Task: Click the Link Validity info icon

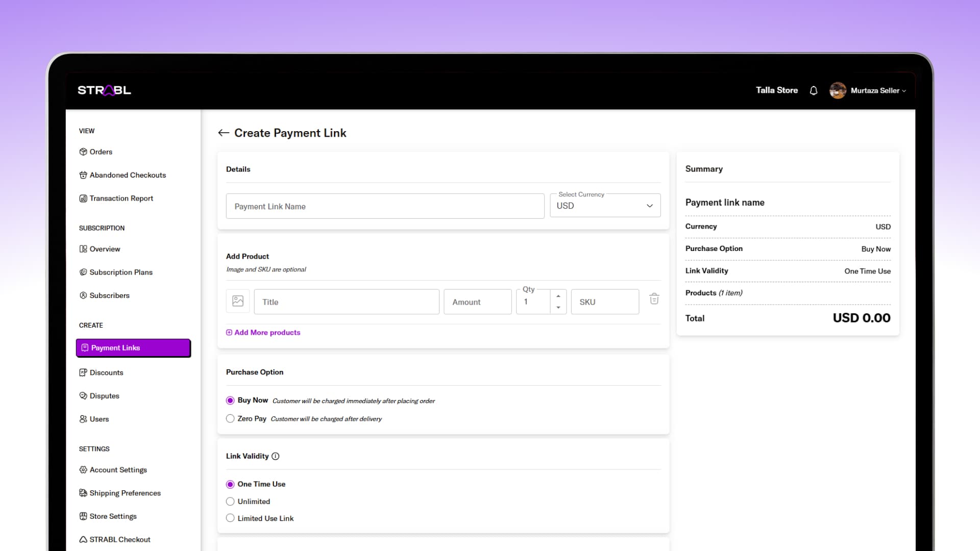Action: 276,456
